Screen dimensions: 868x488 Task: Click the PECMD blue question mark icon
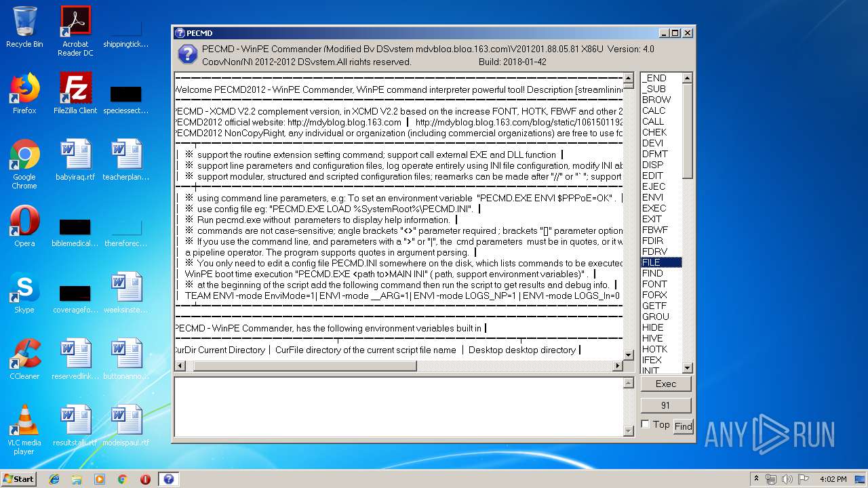tap(187, 55)
